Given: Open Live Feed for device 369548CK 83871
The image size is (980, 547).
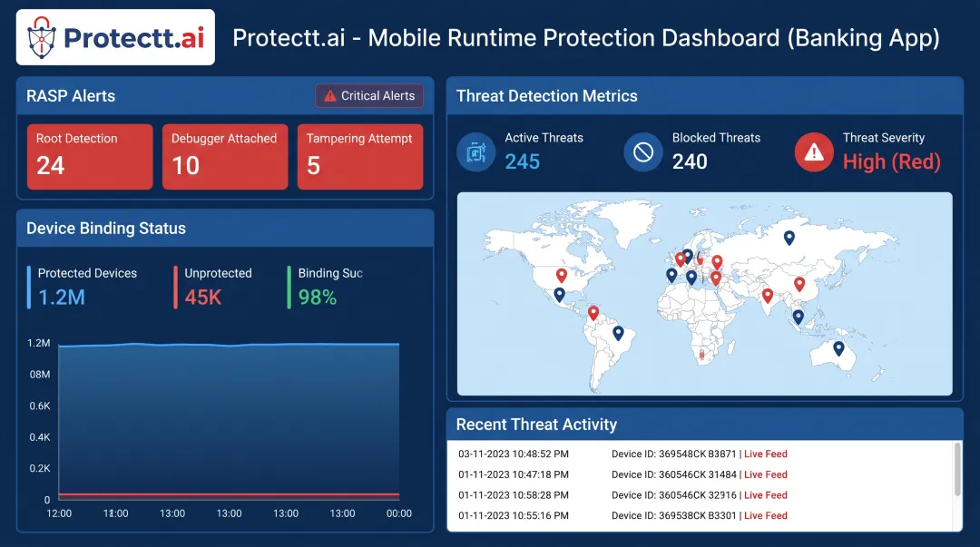Looking at the screenshot, I should (x=766, y=454).
